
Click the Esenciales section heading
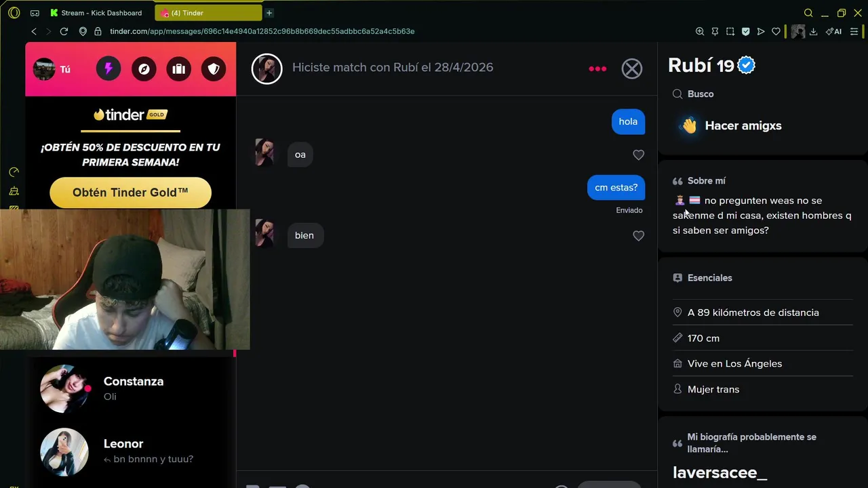coord(710,278)
